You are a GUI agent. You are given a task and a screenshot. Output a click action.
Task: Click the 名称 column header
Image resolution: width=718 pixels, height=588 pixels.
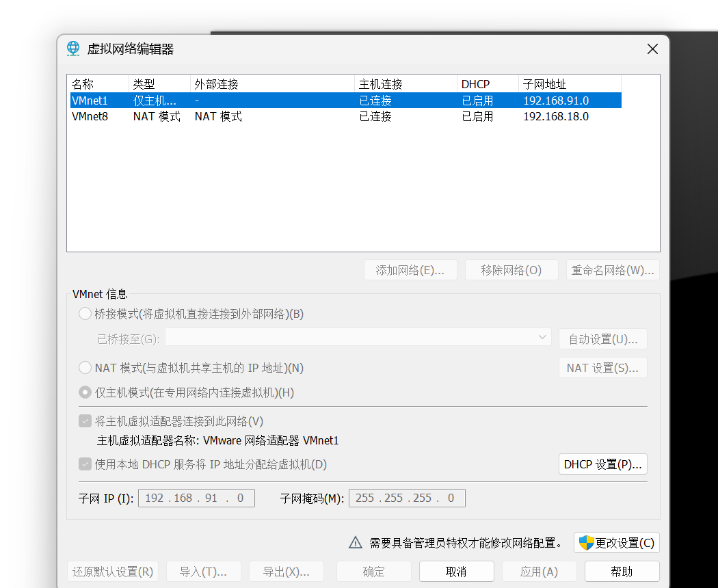click(x=99, y=84)
